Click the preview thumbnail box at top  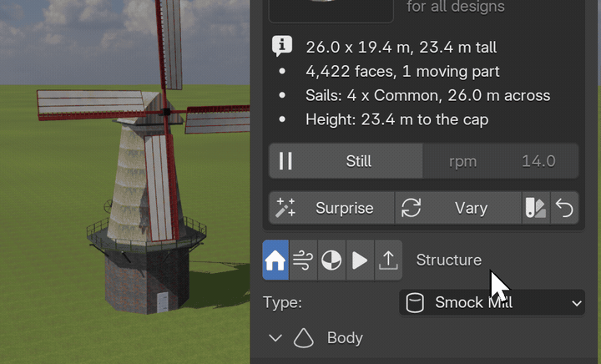[331, 11]
